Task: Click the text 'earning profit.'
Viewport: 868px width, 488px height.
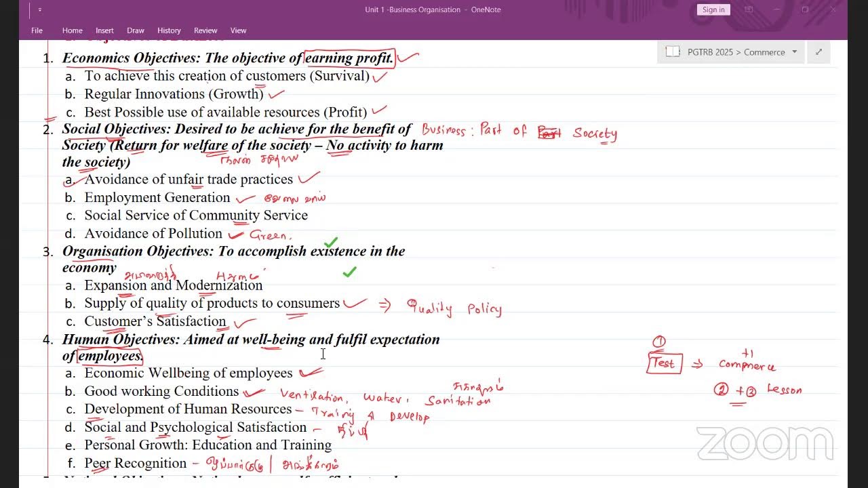Action: 349,58
